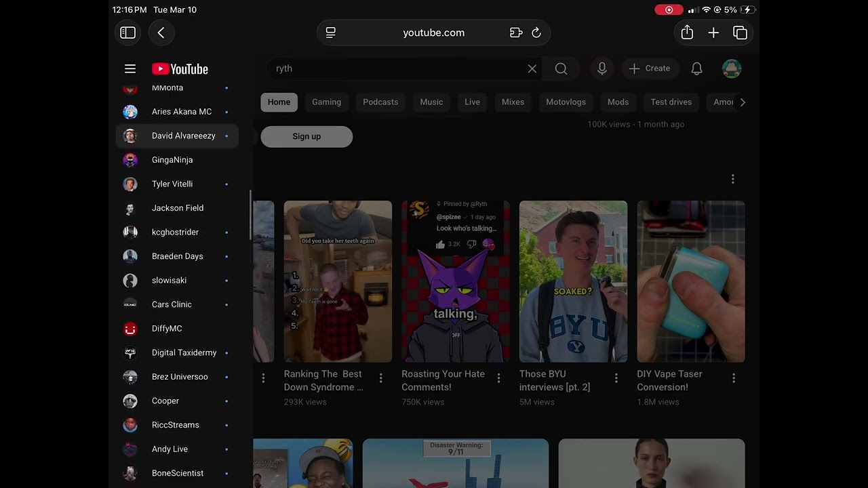
Task: Open Cars Clinic subscription
Action: pyautogui.click(x=178, y=304)
